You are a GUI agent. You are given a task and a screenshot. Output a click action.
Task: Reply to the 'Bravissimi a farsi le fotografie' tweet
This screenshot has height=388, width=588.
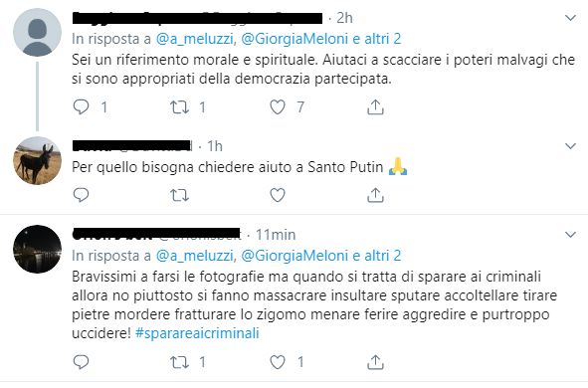[x=81, y=362]
